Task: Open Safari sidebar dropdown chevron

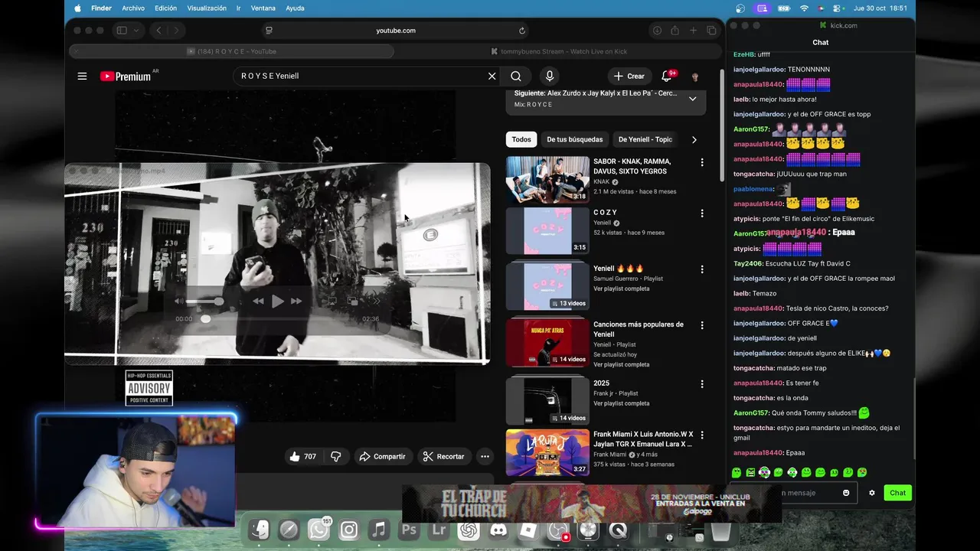Action: click(136, 31)
